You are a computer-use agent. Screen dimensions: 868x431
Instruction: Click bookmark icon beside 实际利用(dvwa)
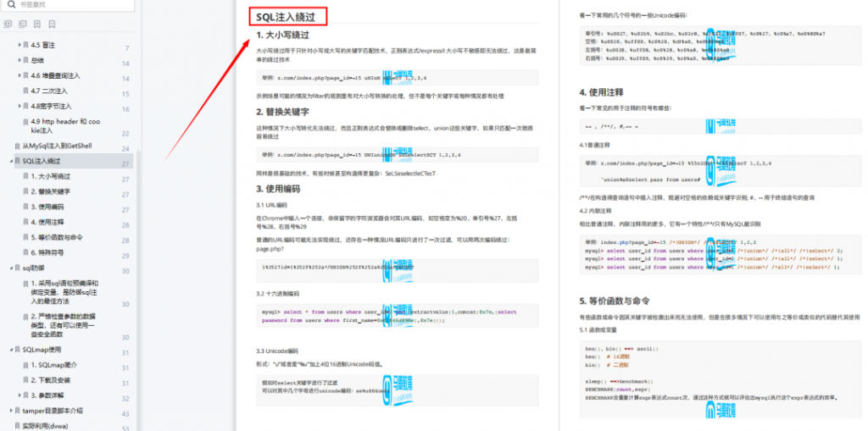17,426
